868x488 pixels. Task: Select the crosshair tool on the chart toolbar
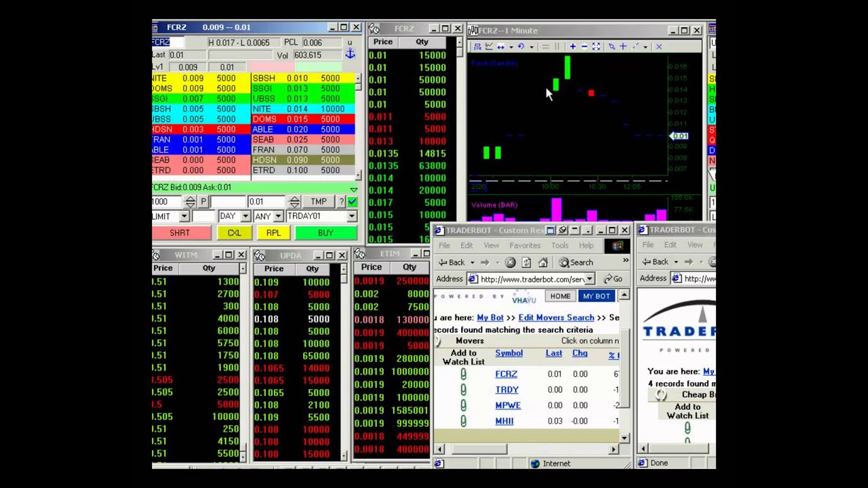(623, 46)
